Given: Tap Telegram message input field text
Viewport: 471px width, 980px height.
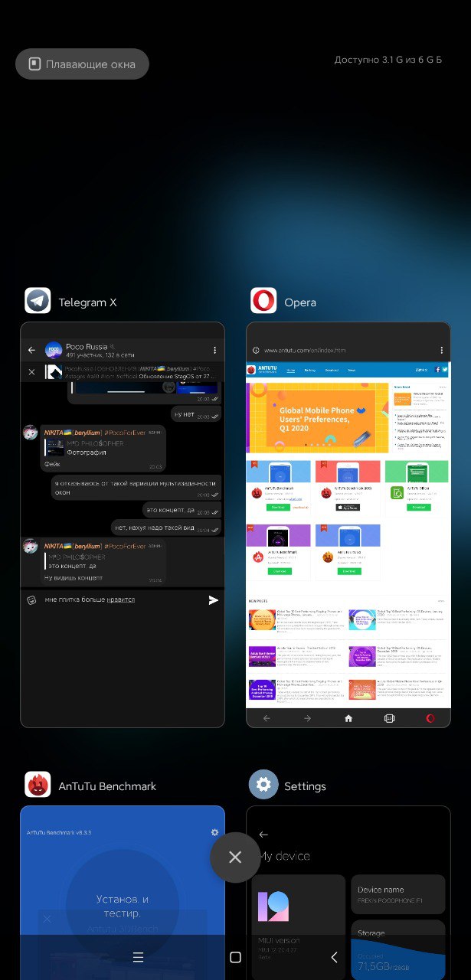Looking at the screenshot, I should click(x=90, y=599).
